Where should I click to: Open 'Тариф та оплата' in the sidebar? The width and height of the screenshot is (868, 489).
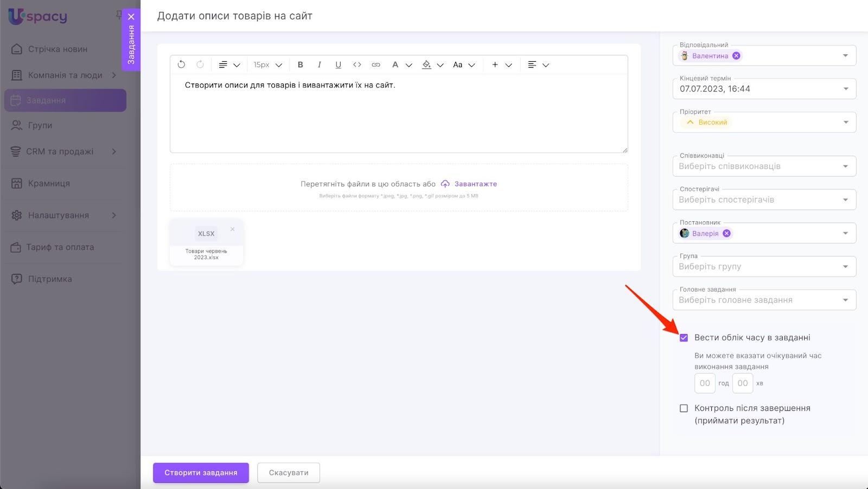pos(65,247)
